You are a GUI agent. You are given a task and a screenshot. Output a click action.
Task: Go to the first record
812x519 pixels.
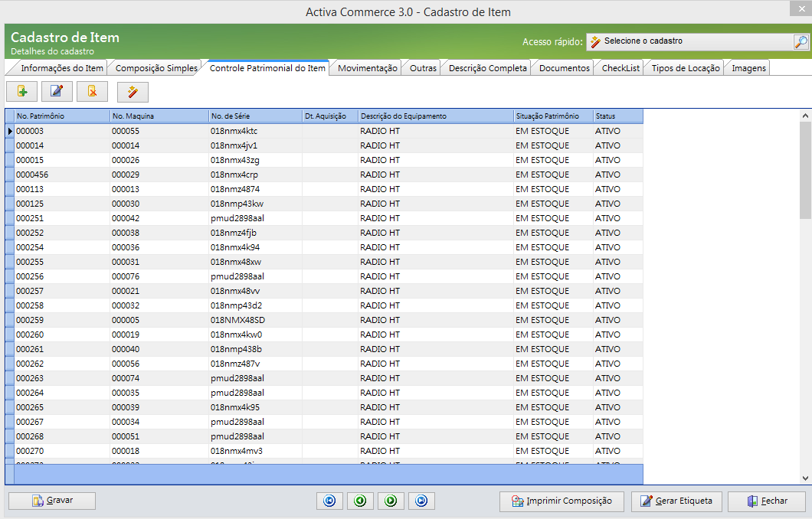tap(329, 501)
